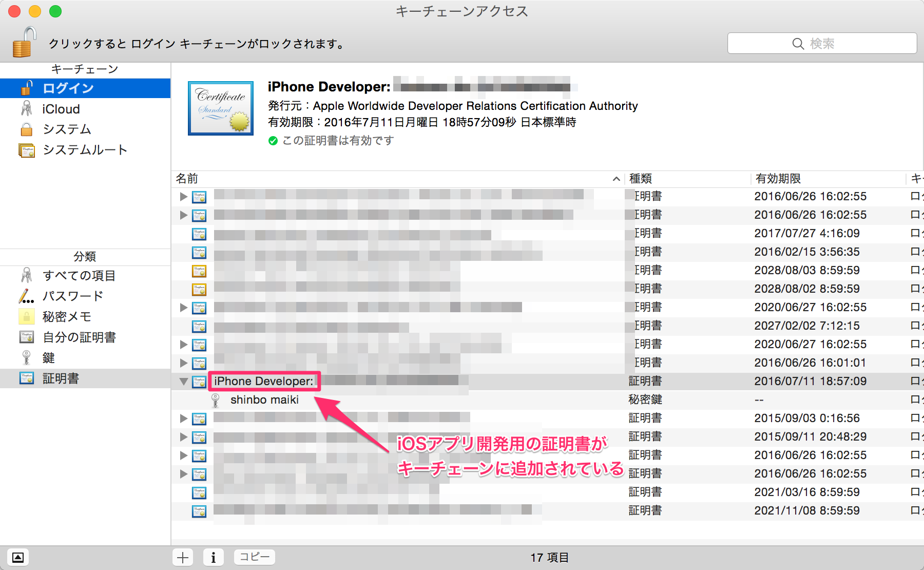Click certificate icon in row expiring 2027/02/02 7:12:15

199,326
